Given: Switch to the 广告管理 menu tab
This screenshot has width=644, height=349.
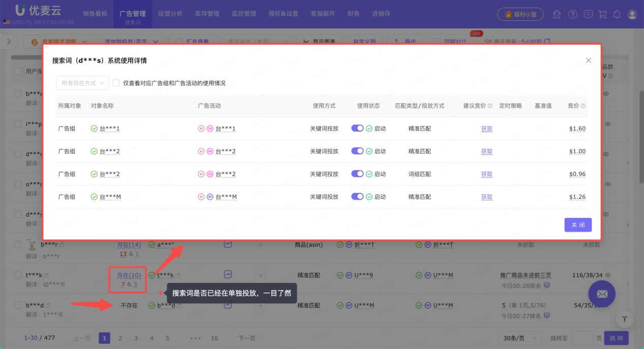Looking at the screenshot, I should (x=132, y=14).
